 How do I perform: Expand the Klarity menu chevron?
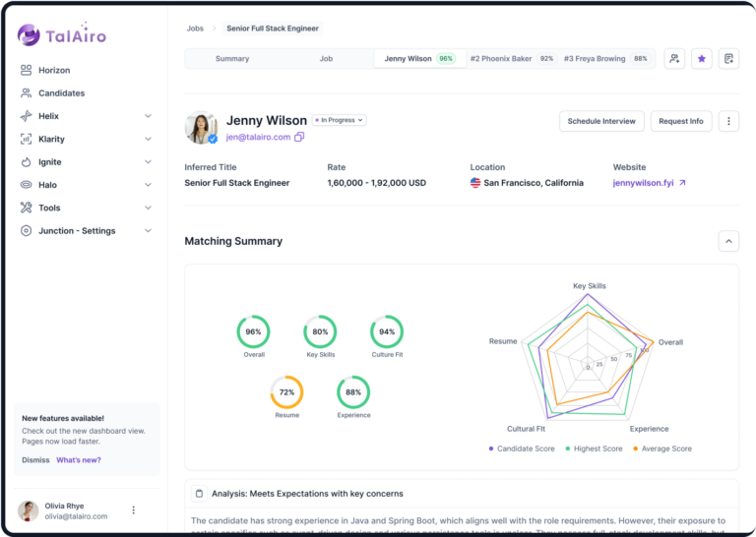(148, 140)
